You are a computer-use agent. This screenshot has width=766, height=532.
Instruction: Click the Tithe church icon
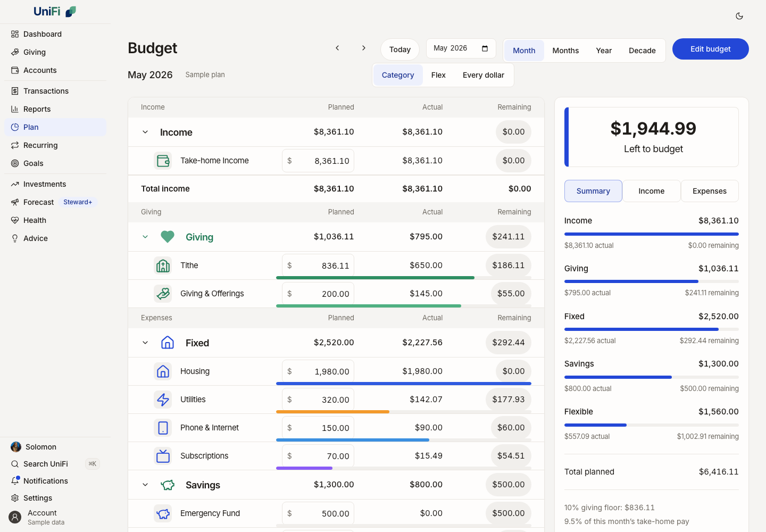(163, 265)
